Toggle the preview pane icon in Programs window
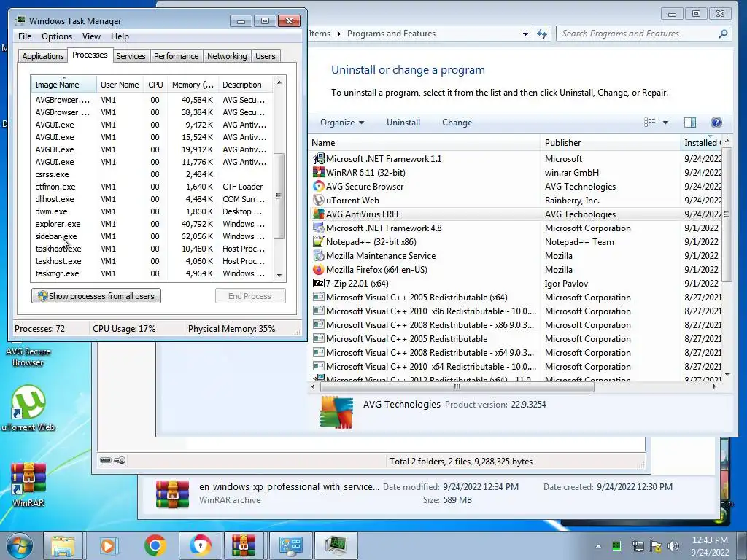This screenshot has height=560, width=747. (690, 122)
